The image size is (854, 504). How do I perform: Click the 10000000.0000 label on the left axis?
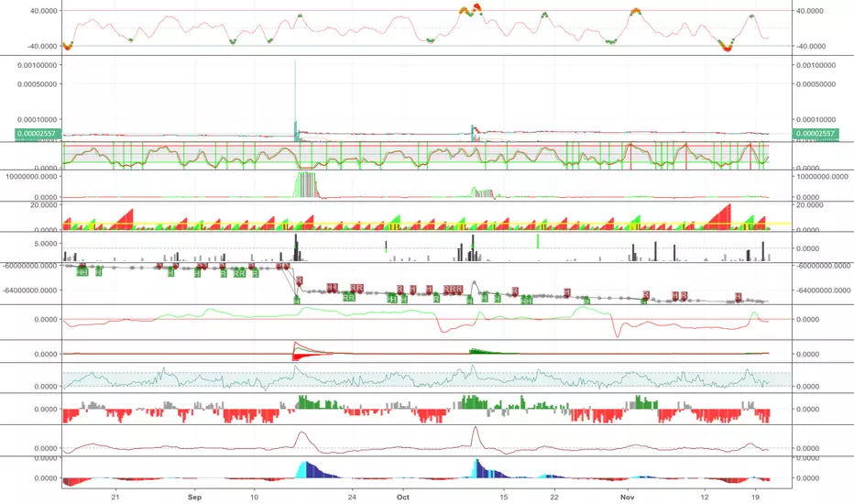(x=31, y=177)
